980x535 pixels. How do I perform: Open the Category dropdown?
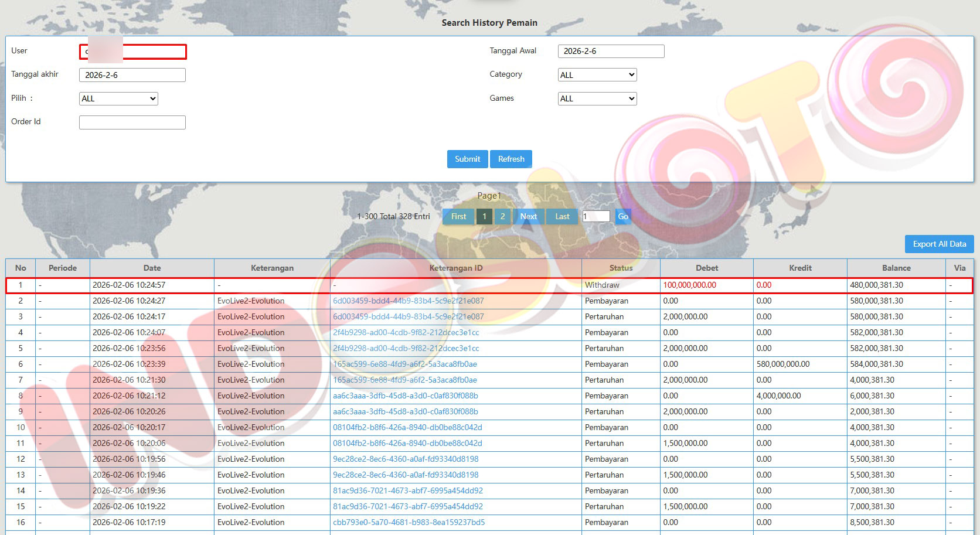tap(597, 75)
